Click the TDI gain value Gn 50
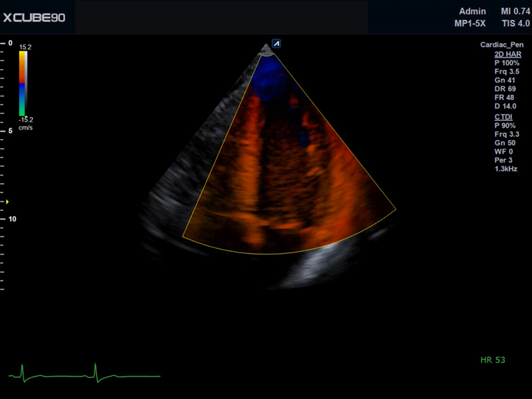This screenshot has width=532, height=399. coord(505,143)
